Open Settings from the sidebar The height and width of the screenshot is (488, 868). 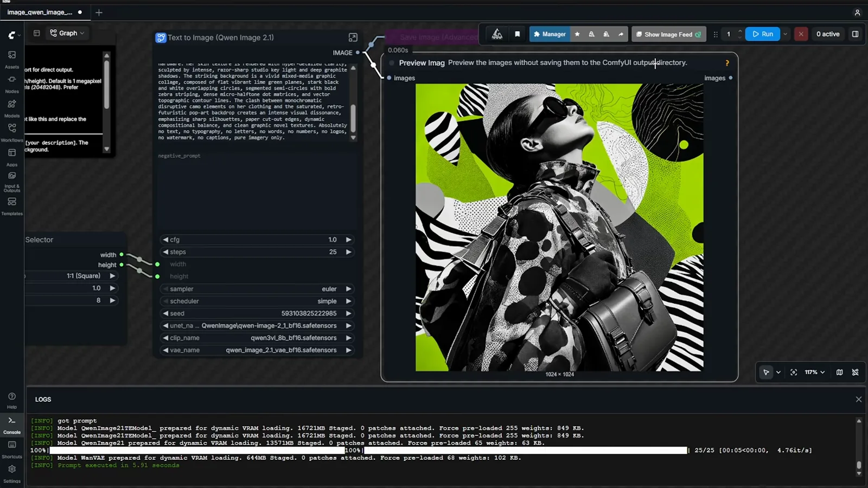click(x=12, y=473)
